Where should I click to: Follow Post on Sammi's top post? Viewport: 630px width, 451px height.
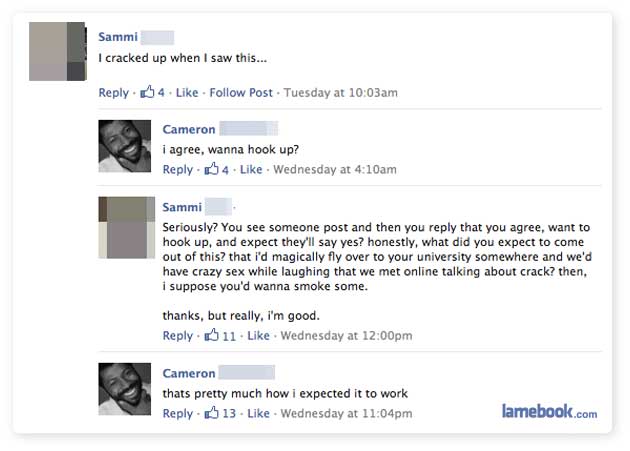click(240, 93)
